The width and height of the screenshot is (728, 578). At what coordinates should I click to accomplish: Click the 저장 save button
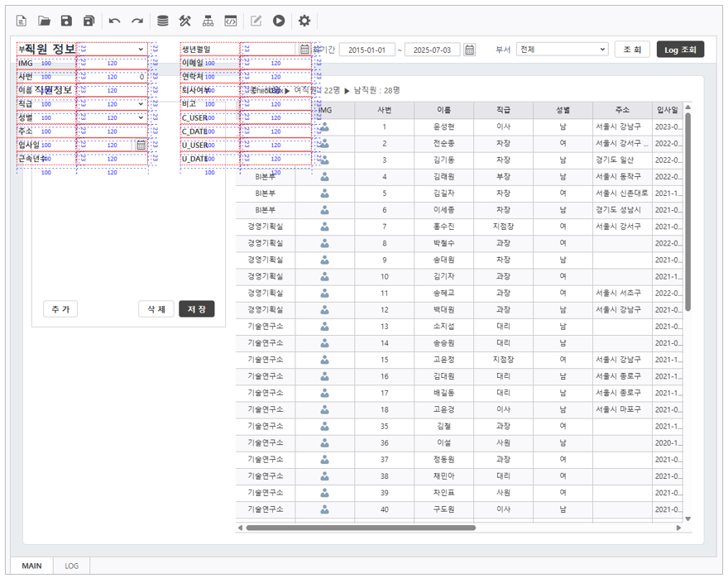(197, 308)
